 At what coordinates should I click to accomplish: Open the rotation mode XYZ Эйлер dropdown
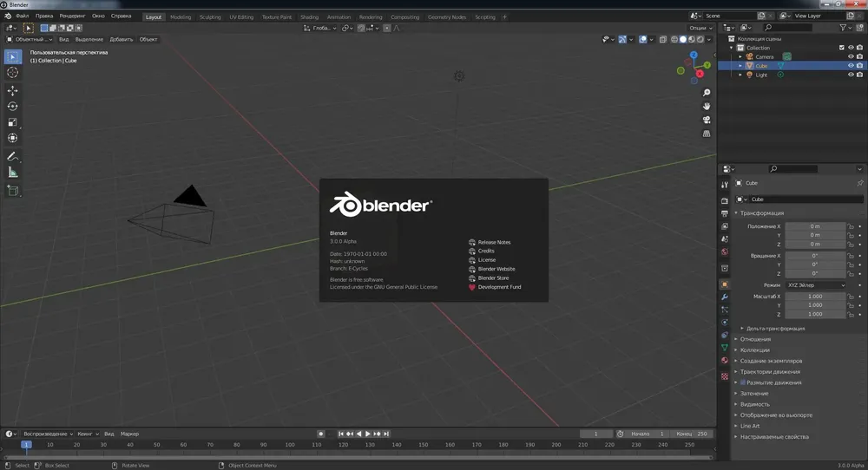[817, 285]
